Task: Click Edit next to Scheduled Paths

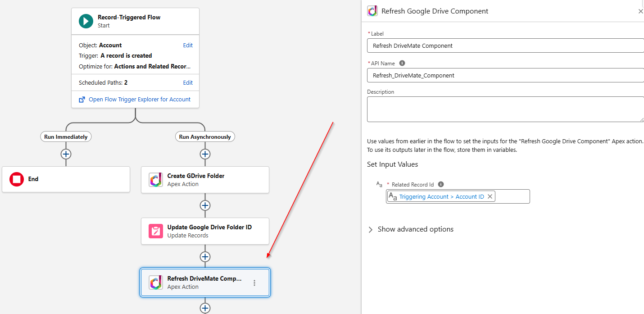Action: pyautogui.click(x=188, y=82)
